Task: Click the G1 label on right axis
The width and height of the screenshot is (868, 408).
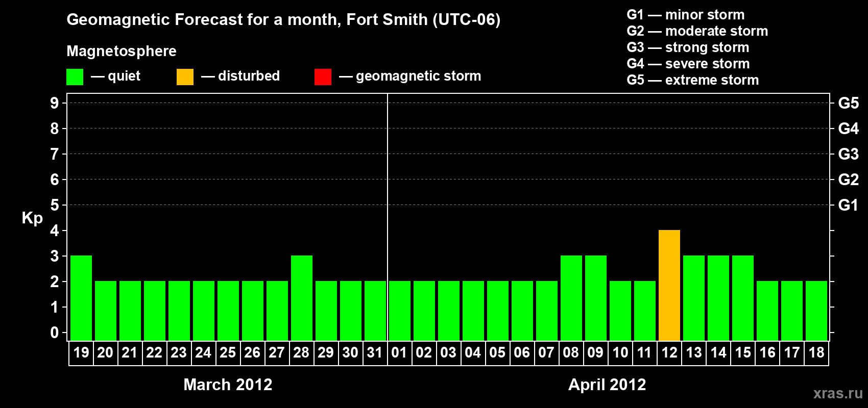Action: (x=848, y=205)
